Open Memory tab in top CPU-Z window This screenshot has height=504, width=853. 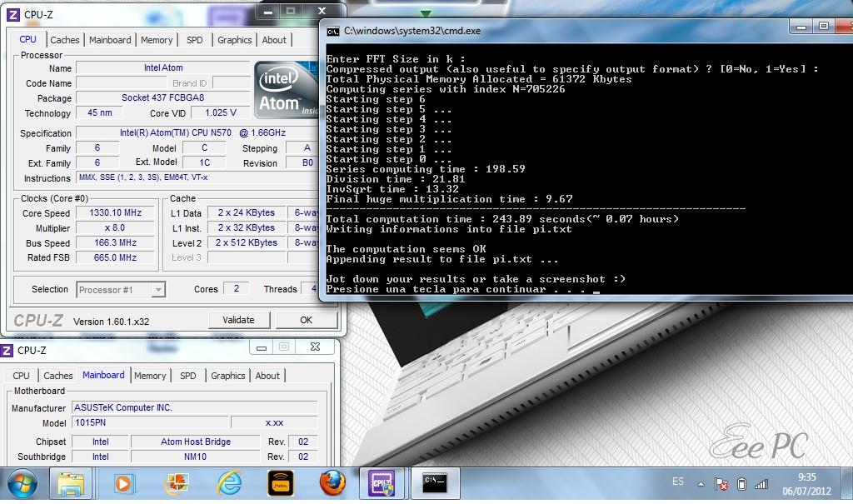tap(157, 40)
